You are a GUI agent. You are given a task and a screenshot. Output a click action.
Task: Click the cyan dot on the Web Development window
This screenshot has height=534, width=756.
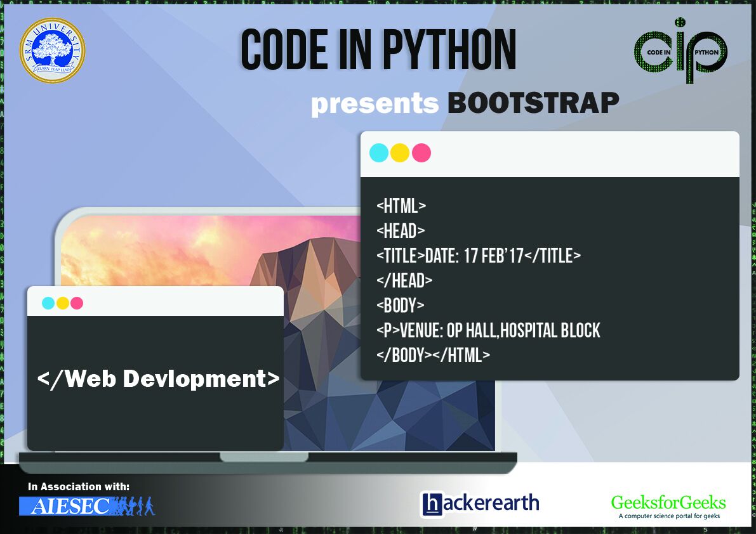(46, 303)
